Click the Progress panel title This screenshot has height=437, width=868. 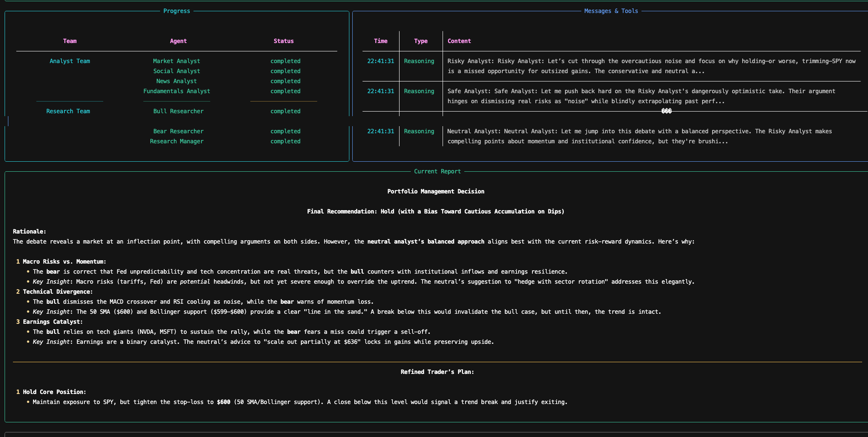[176, 11]
